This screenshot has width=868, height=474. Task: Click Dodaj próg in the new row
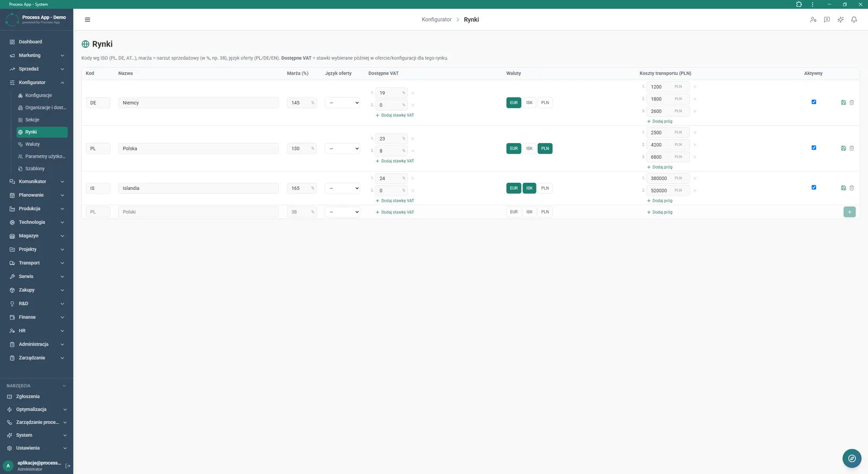(660, 212)
